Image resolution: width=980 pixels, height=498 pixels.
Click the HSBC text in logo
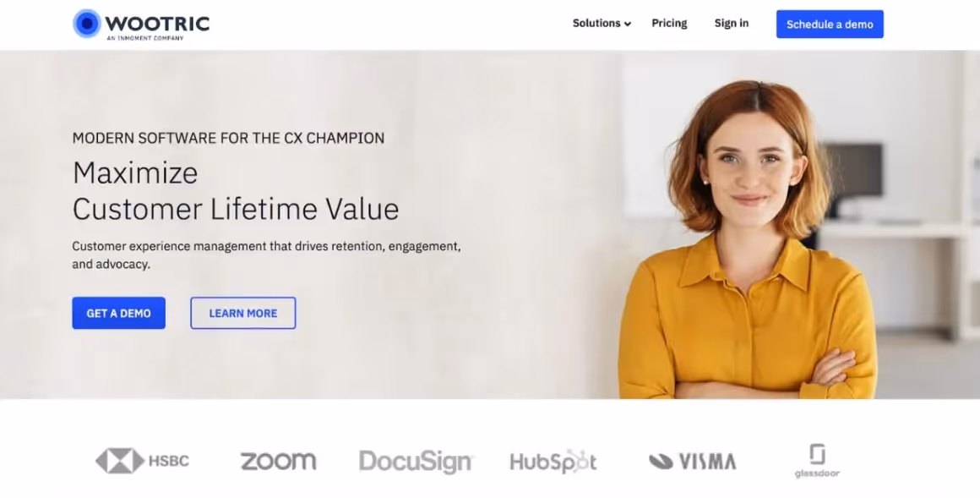pos(169,461)
